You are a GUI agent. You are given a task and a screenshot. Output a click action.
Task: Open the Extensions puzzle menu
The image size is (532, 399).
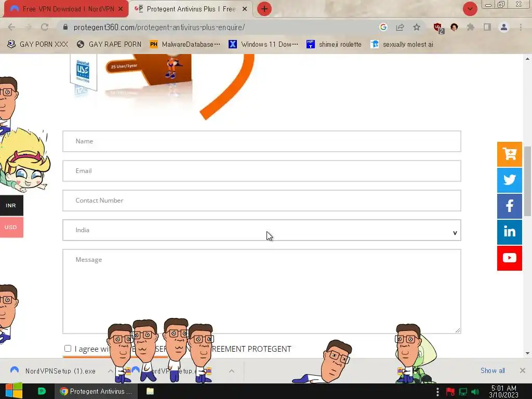(471, 27)
